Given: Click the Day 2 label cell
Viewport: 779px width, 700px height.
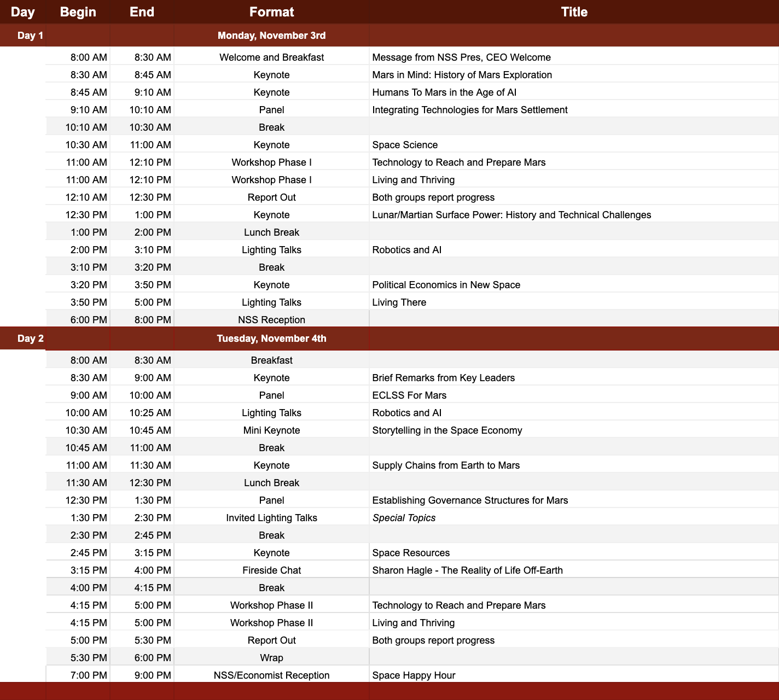Looking at the screenshot, I should (x=30, y=339).
